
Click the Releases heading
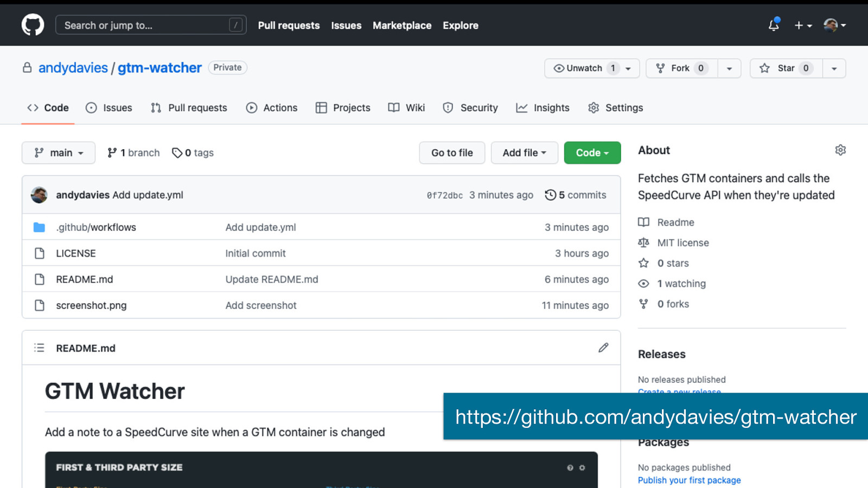coord(662,354)
